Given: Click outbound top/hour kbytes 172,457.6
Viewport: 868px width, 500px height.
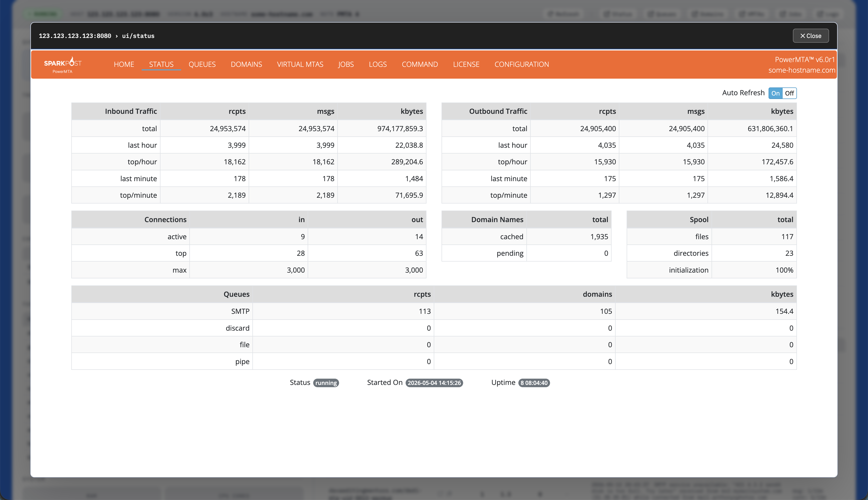Looking at the screenshot, I should [x=777, y=162].
